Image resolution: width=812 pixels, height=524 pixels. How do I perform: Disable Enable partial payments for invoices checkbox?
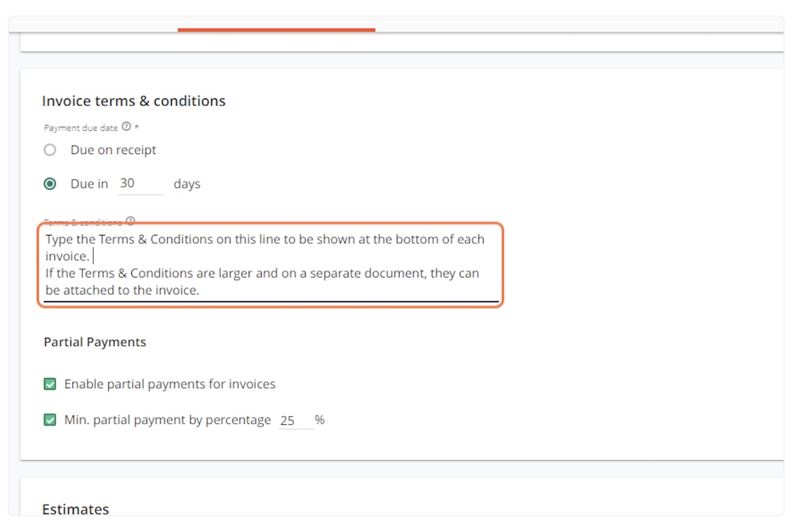point(50,384)
